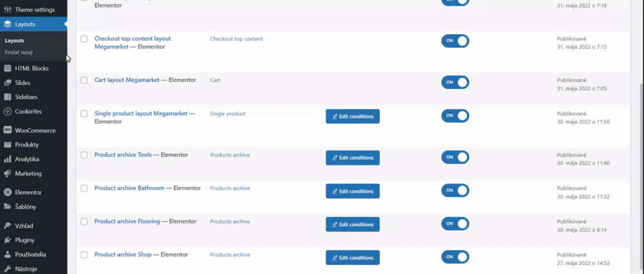Viewport: 644px width, 274px height.
Task: Click the Šablóny folder icon
Action: pos(7,206)
